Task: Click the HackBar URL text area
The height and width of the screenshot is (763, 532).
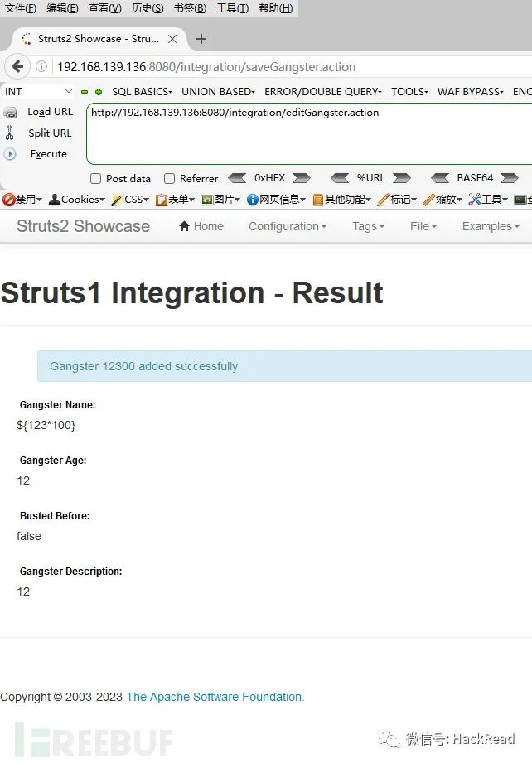Action: pyautogui.click(x=309, y=134)
